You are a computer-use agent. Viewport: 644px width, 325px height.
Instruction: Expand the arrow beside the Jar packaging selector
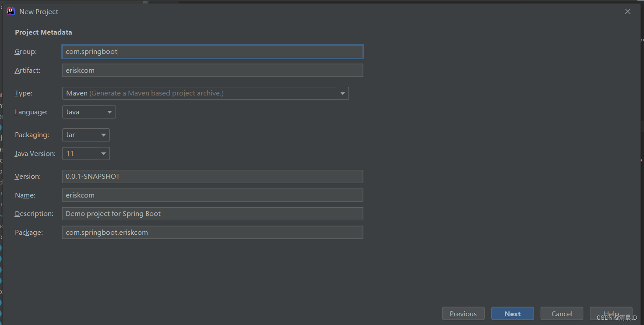[x=104, y=134]
